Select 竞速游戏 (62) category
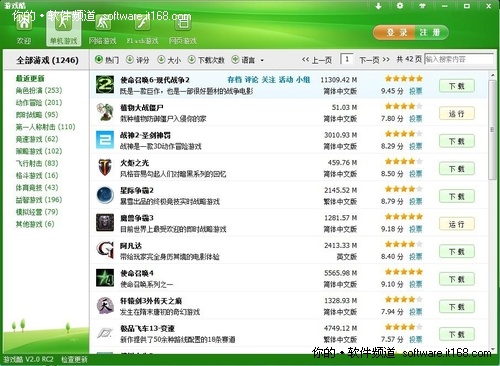 click(37, 139)
